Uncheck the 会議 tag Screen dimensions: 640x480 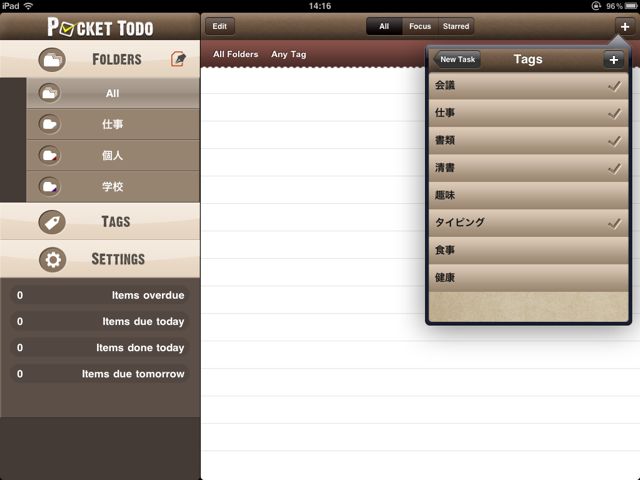click(x=528, y=86)
